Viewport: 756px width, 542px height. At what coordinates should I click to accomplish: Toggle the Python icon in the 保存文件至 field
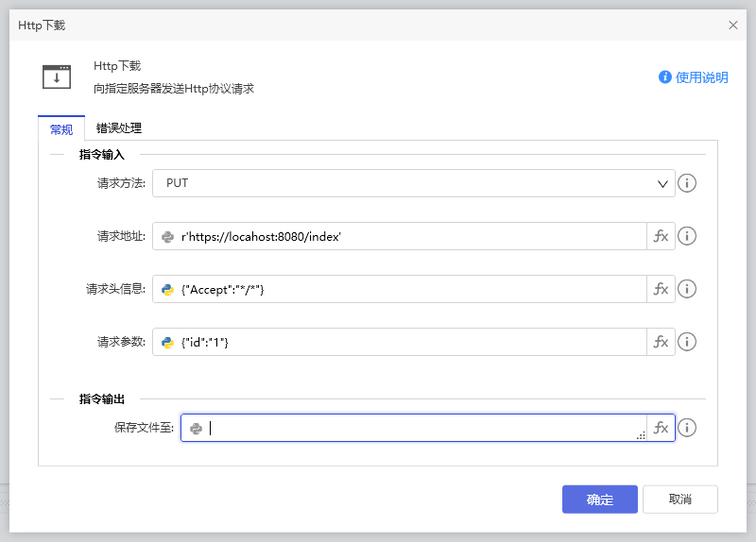coord(196,429)
